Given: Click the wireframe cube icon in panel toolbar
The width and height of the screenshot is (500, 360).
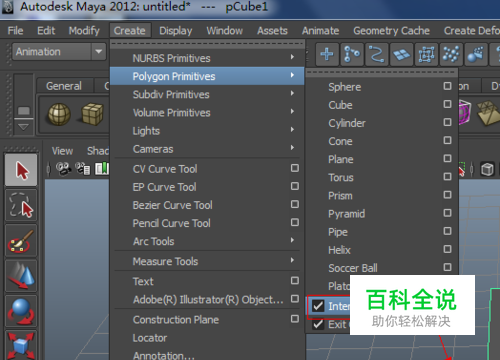Looking at the screenshot, I should 487,169.
